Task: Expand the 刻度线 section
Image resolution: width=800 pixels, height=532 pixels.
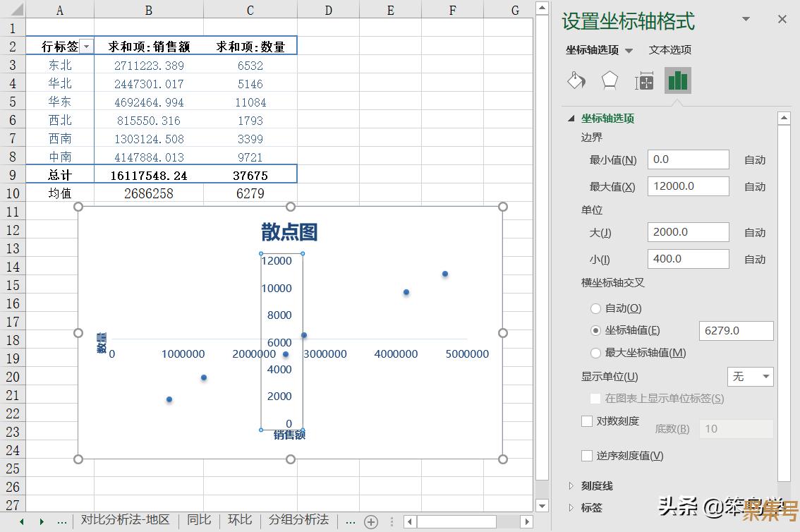Action: coord(572,485)
